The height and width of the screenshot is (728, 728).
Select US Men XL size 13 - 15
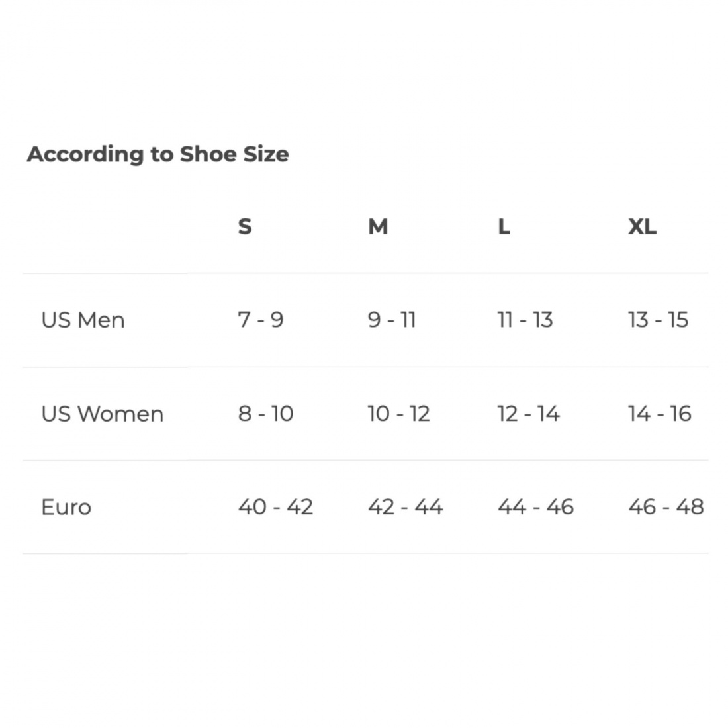pyautogui.click(x=658, y=320)
